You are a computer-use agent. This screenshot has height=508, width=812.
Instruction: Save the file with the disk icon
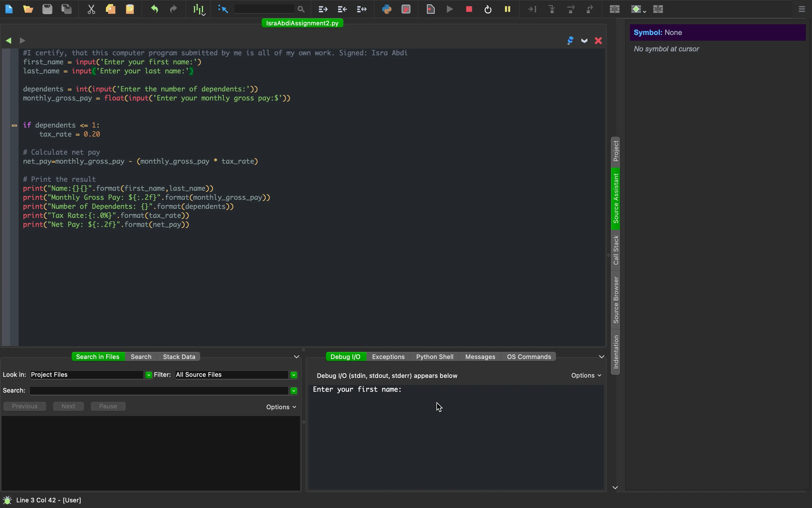pos(47,9)
